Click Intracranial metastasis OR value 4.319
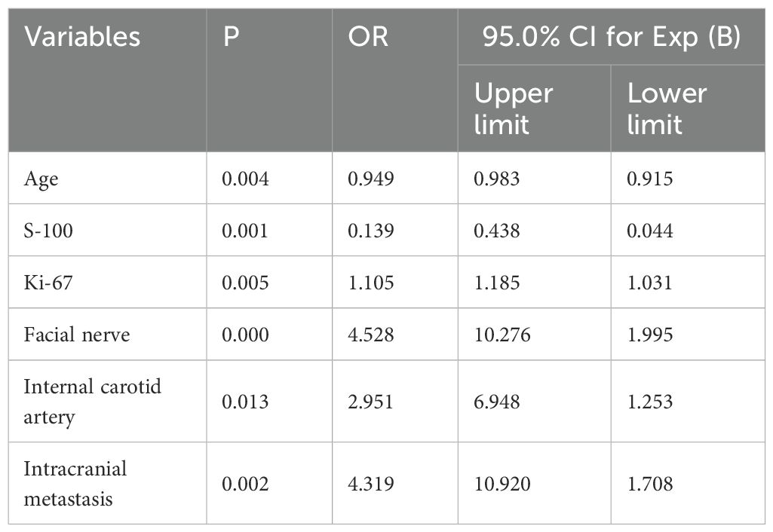 (x=370, y=483)
